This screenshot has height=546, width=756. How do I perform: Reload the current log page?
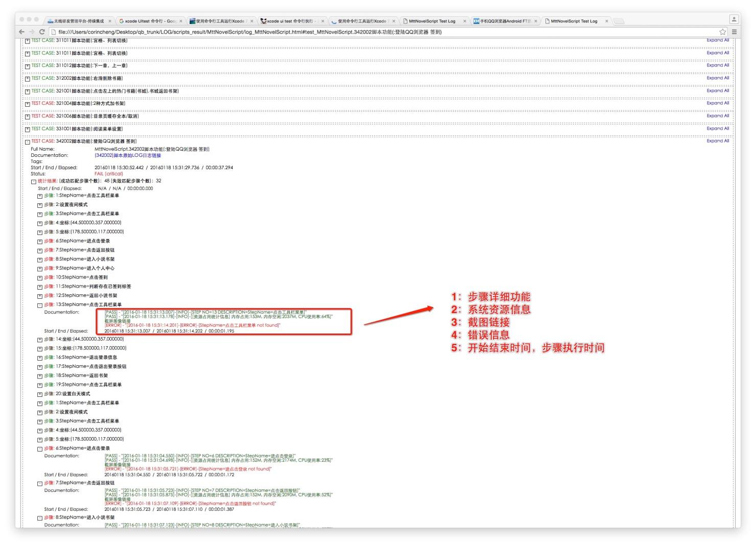click(x=42, y=32)
